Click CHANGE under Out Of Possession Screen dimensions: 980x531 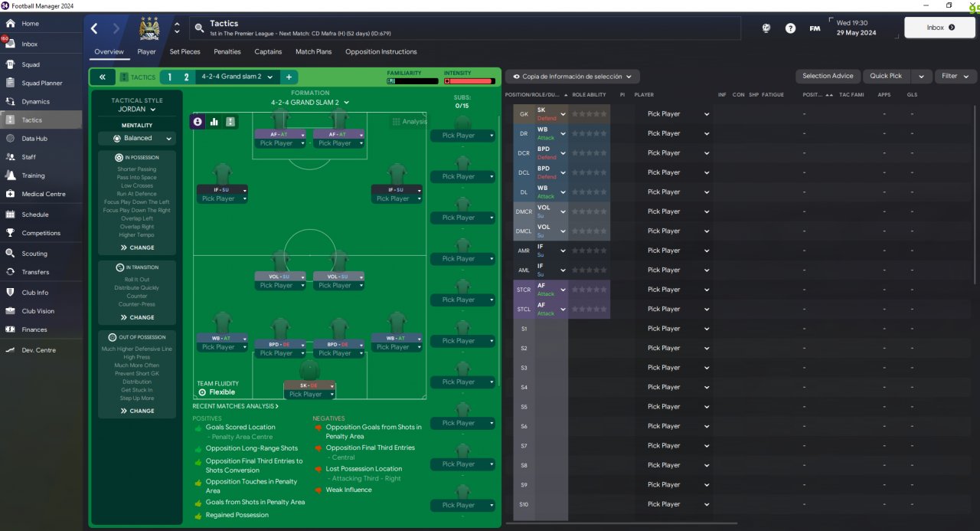(137, 411)
